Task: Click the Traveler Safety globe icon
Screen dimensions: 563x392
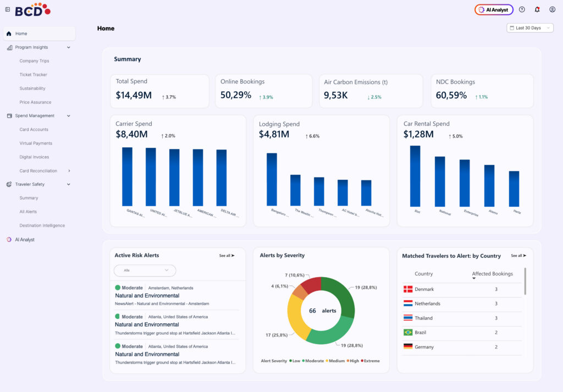Action: tap(9, 185)
